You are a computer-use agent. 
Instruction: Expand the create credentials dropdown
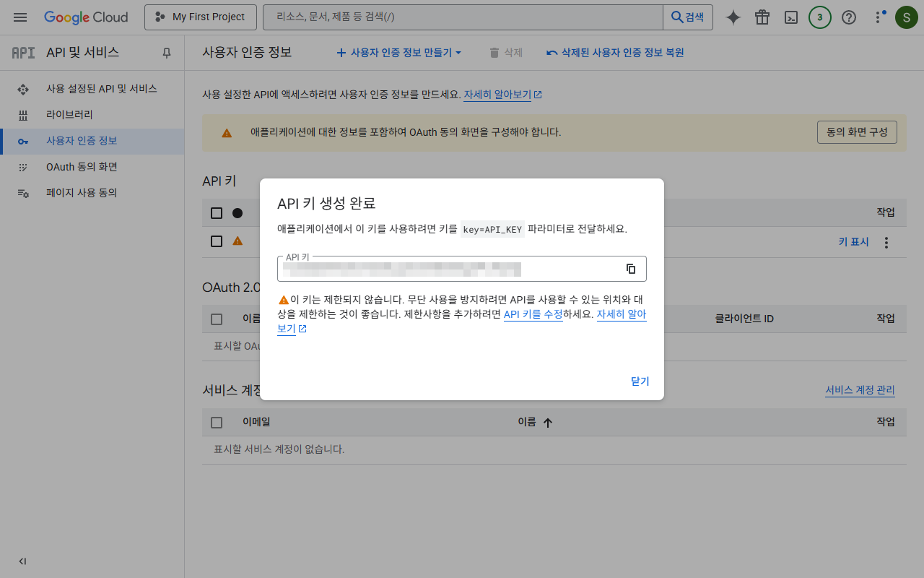point(399,53)
